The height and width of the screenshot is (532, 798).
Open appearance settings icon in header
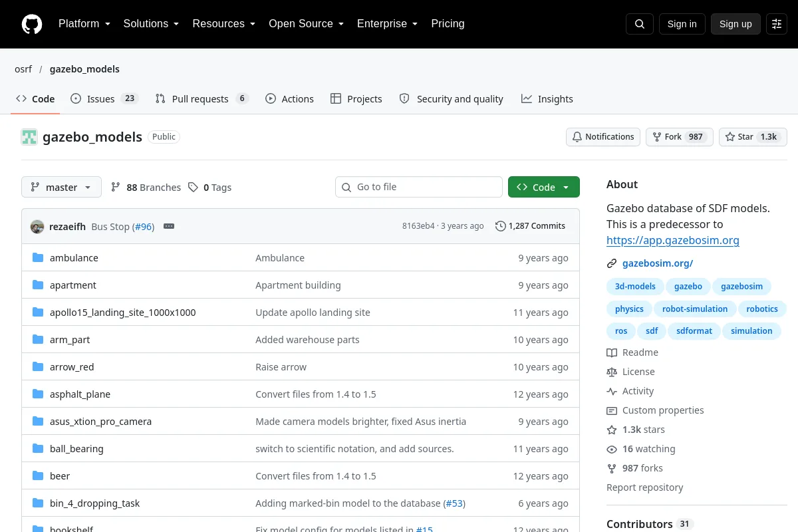[777, 24]
